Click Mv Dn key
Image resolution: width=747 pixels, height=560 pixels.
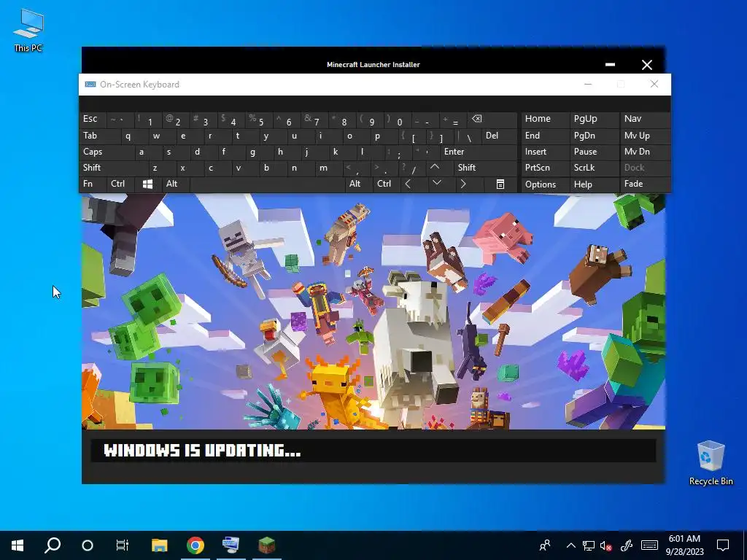coord(645,152)
